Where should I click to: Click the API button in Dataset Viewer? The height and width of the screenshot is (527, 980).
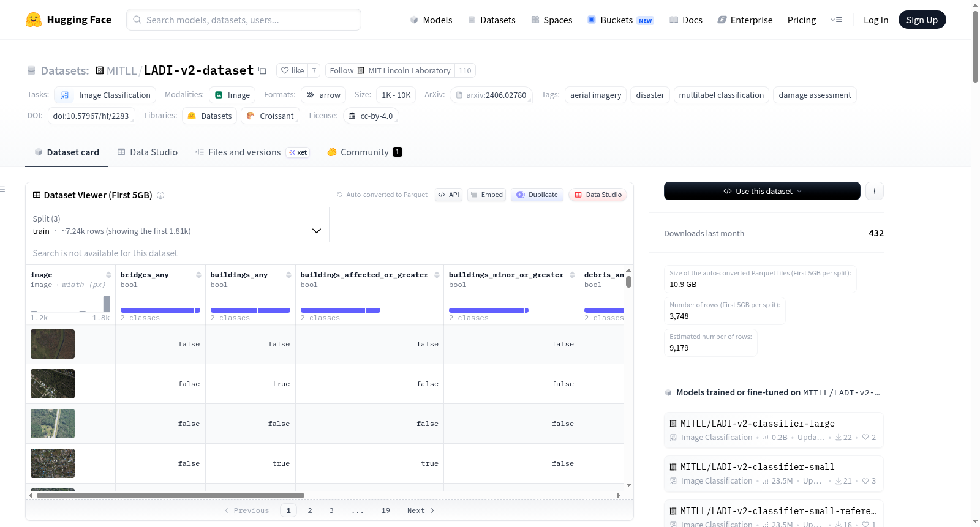[448, 195]
